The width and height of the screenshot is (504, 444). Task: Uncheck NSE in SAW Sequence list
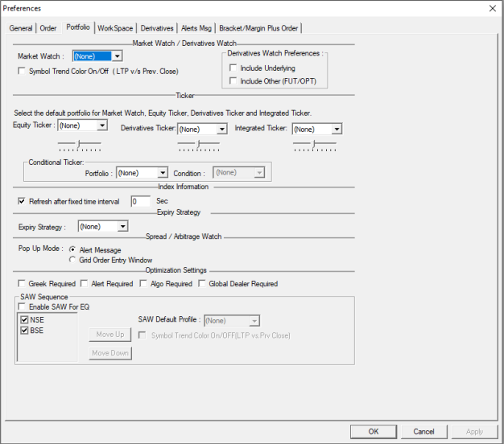click(x=25, y=319)
